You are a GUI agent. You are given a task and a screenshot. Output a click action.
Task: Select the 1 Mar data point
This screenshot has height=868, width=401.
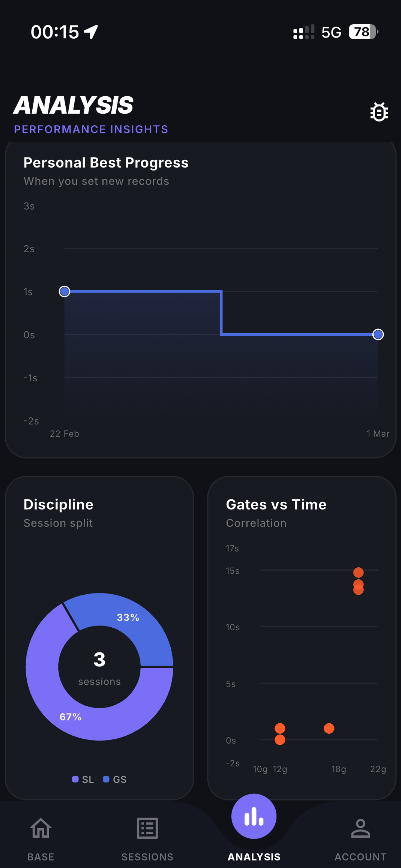pos(378,335)
